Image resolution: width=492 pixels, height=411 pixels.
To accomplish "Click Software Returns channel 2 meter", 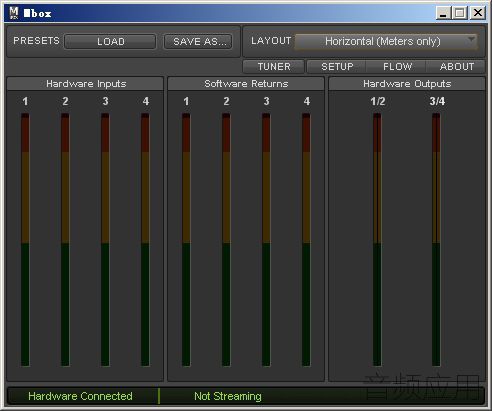I will pos(226,240).
